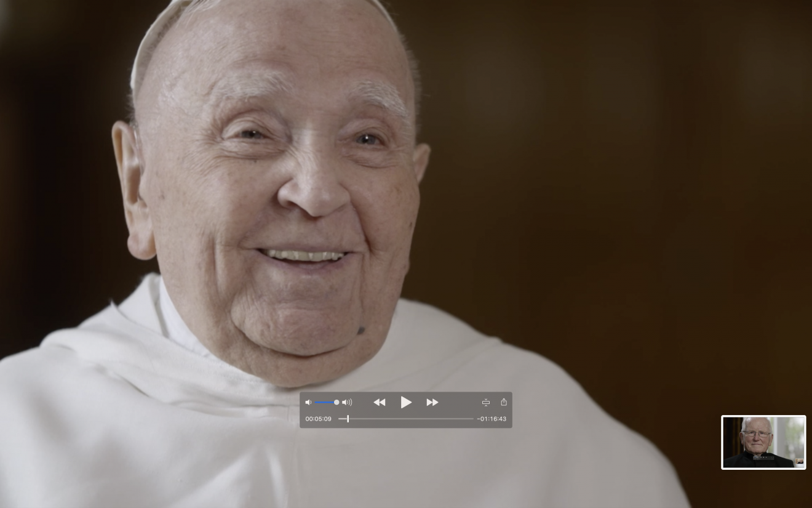This screenshot has height=508, width=812.
Task: Click the elapsed time 00:05:09
Action: click(318, 419)
